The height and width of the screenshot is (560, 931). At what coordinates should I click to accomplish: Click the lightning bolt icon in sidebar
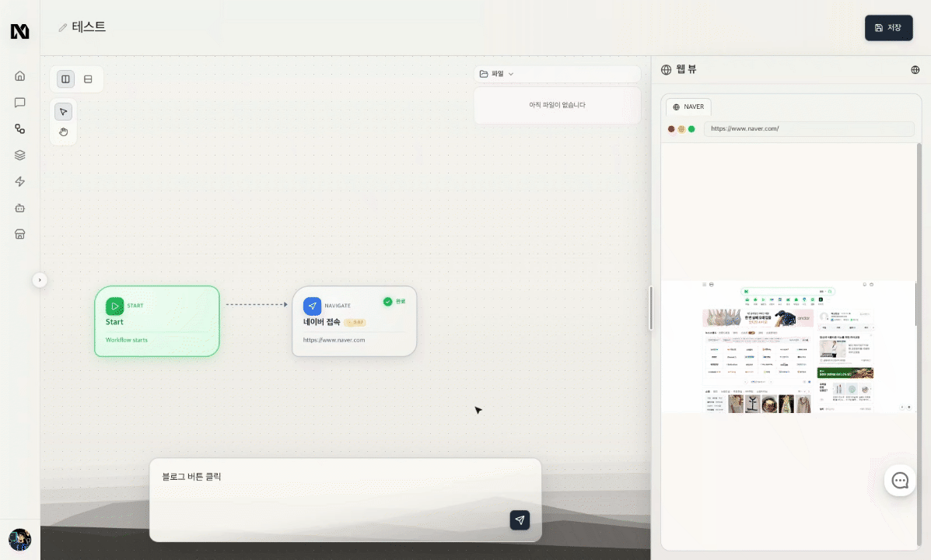[20, 182]
